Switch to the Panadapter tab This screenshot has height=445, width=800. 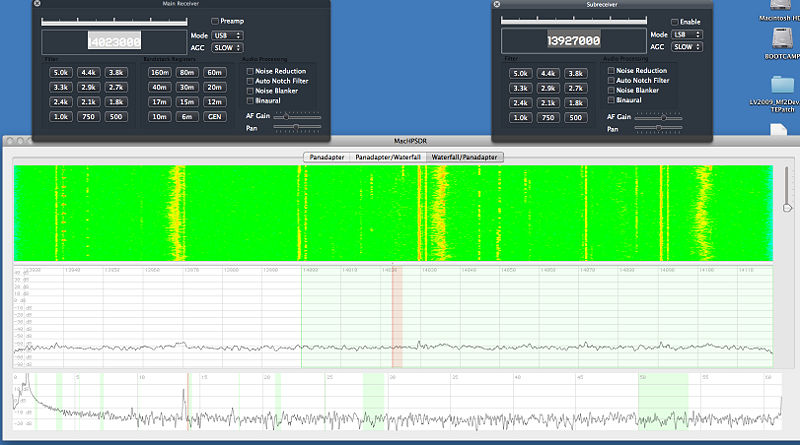[326, 157]
